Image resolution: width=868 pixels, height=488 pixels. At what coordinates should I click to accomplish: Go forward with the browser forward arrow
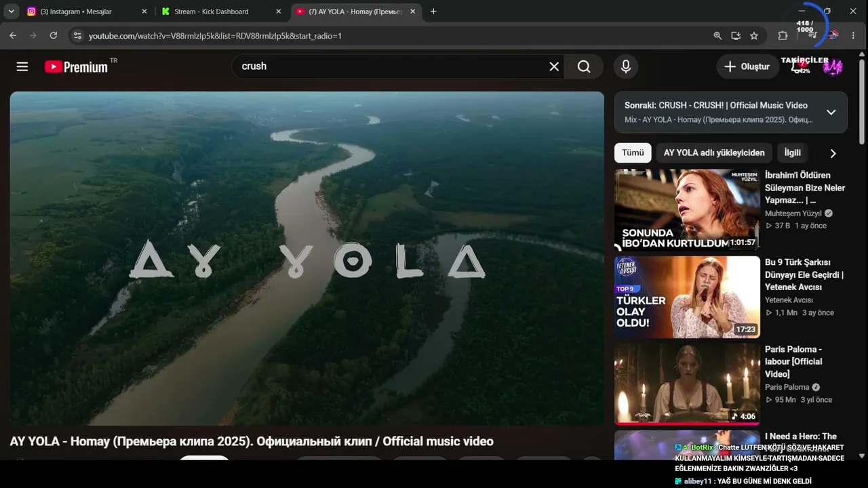click(33, 35)
